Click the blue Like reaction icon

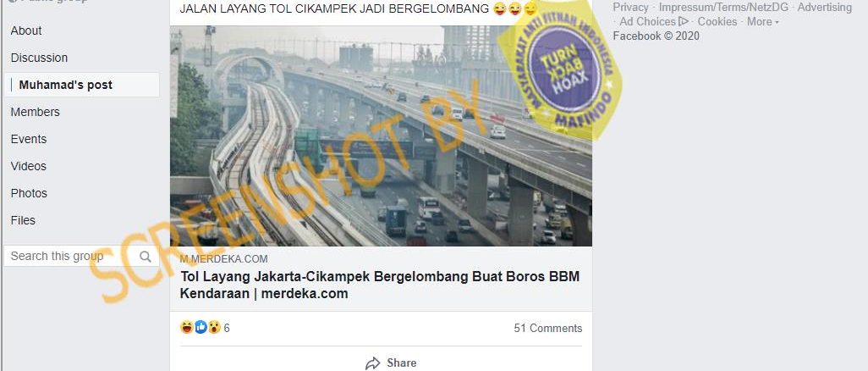[201, 327]
